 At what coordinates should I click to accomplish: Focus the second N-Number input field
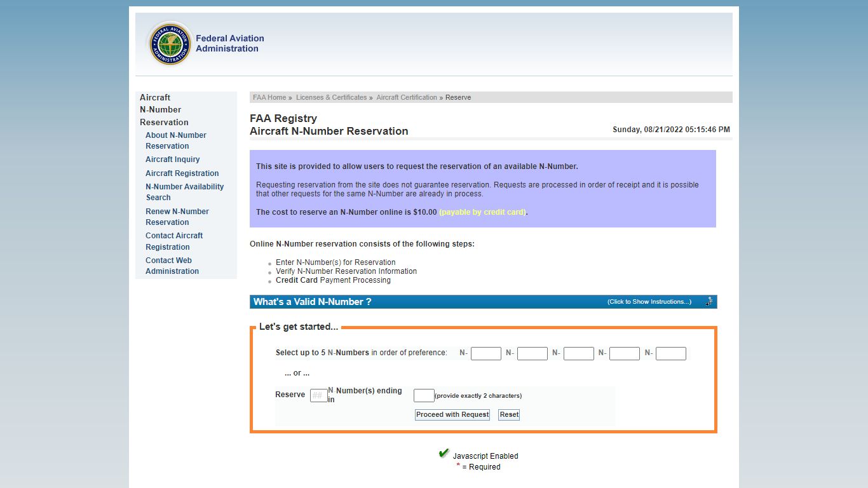pos(532,353)
